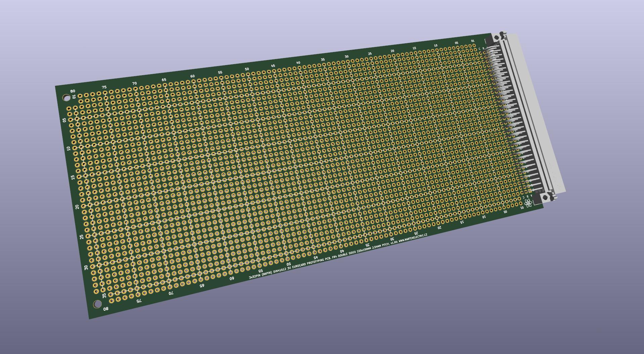Click the connector's bottom mounting screw
This screenshot has width=644, height=354.
[545, 198]
